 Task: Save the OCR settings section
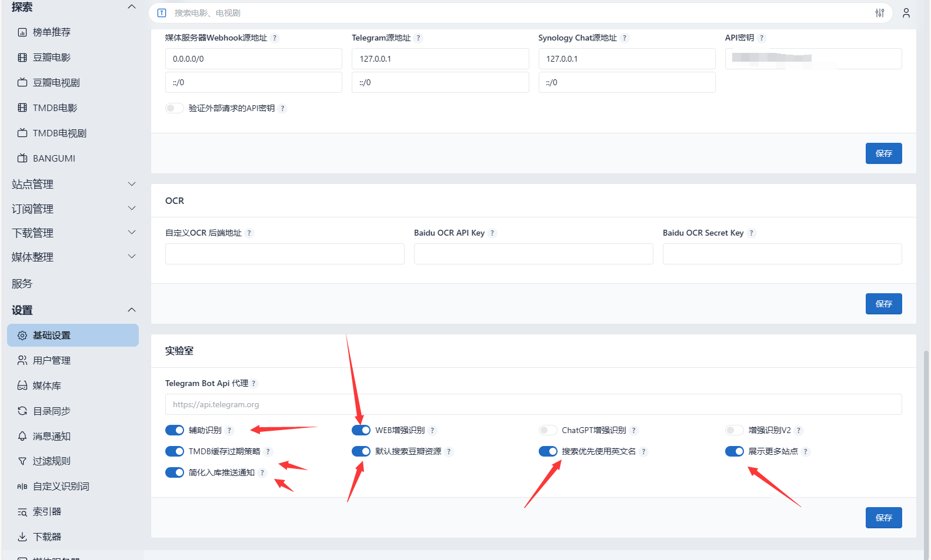coord(883,304)
